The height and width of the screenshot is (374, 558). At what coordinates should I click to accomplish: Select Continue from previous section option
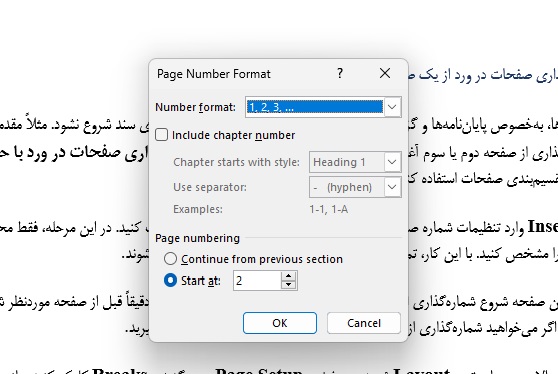[170, 259]
